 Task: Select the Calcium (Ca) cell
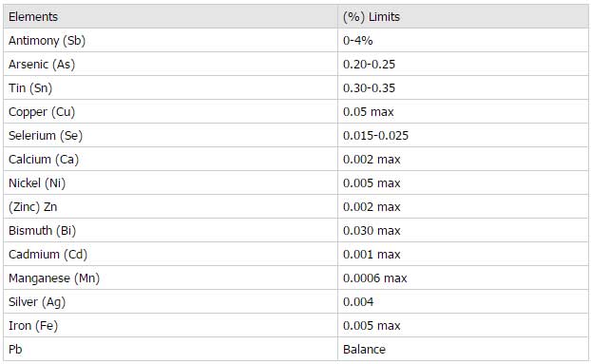170,159
